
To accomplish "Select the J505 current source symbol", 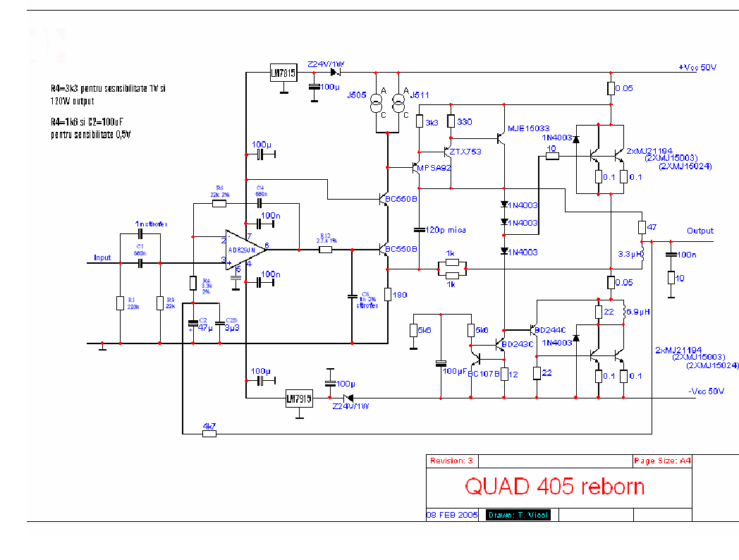I will pos(376,103).
